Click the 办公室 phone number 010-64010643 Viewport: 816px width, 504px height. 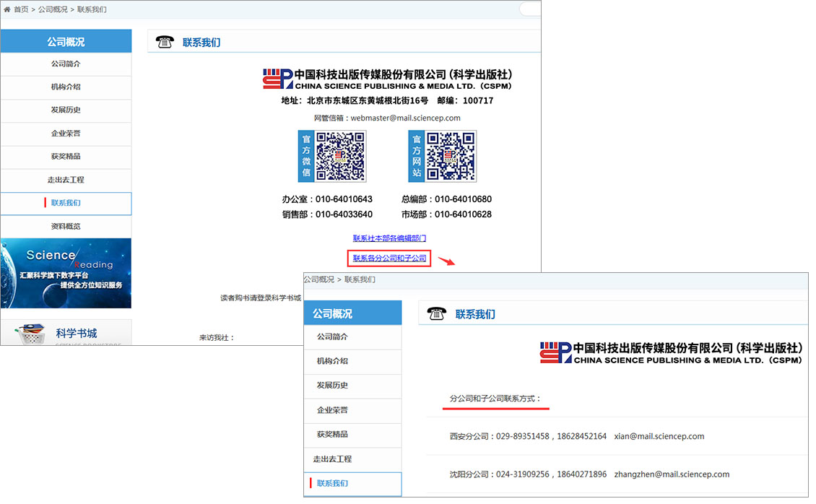344,199
